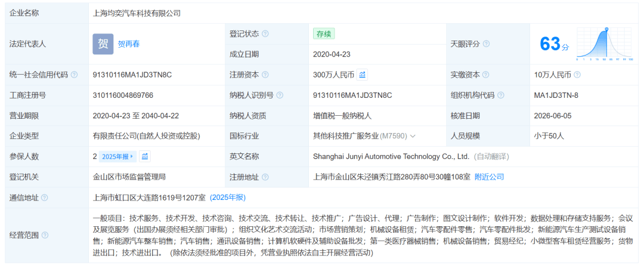Click the 纳税人资质 label cell
Image resolution: width=644 pixels, height=268 pixels.
267,116
